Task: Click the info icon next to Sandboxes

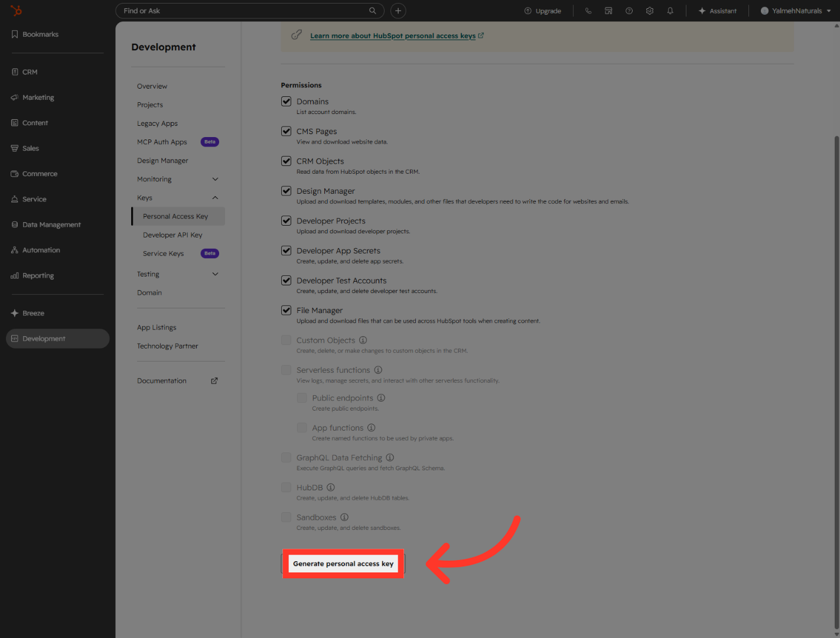Action: [x=344, y=517]
